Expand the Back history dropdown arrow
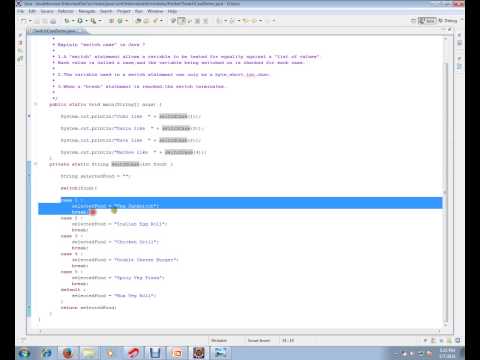 (261, 21)
